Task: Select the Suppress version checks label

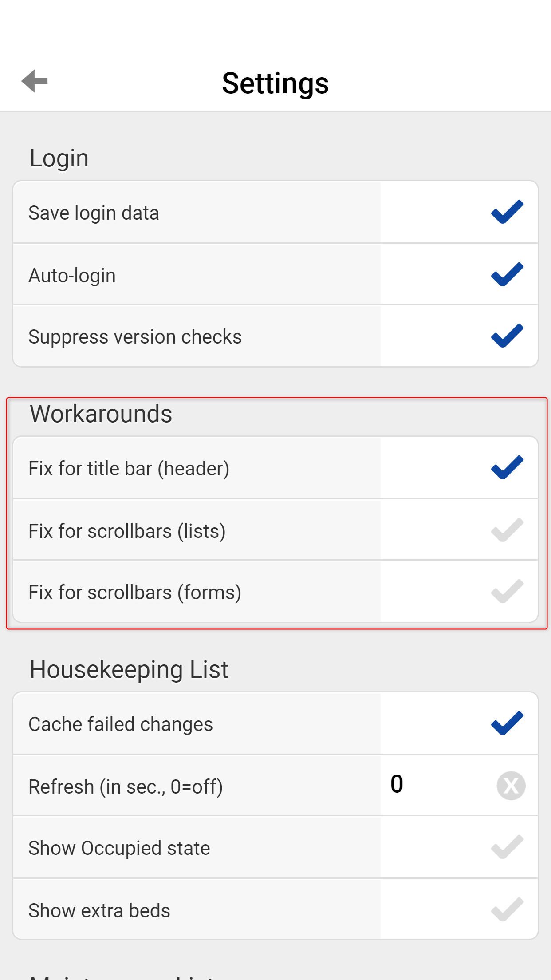Action: click(135, 337)
